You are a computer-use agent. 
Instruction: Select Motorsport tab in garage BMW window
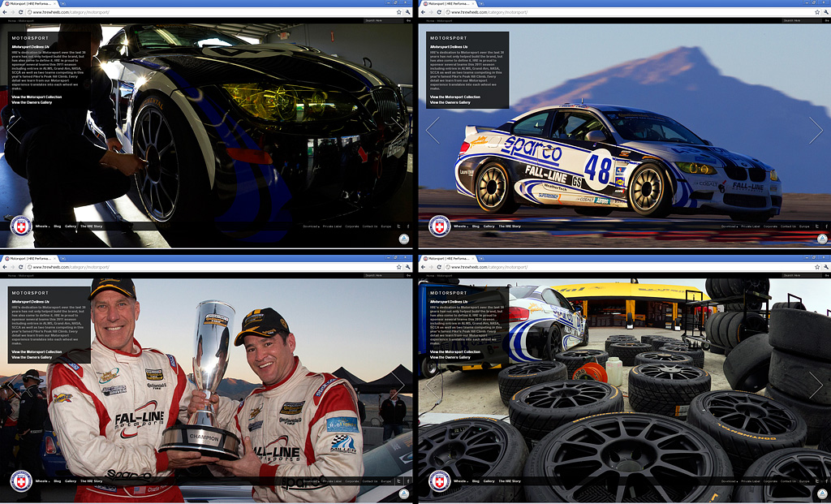pos(30,4)
